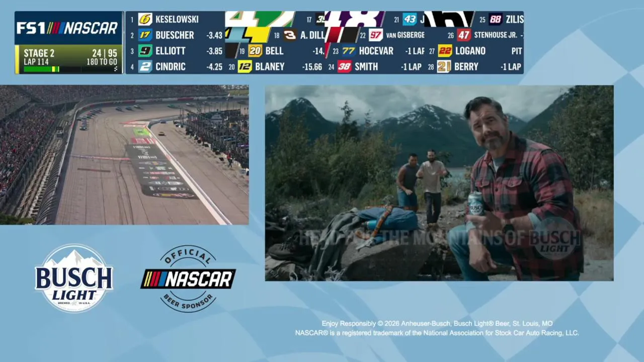Click the number 21 Berry car badge
The height and width of the screenshot is (362, 644).
point(444,66)
